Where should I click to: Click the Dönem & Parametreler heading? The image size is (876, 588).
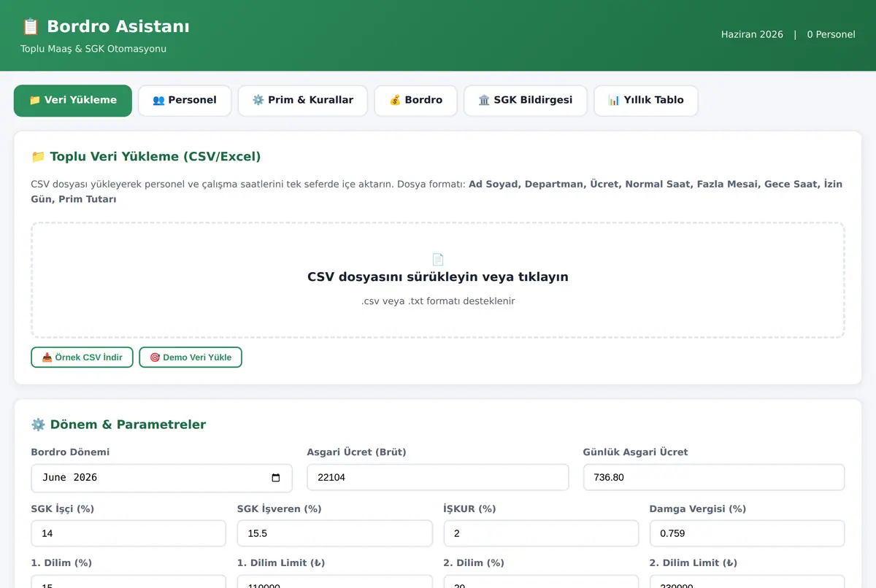tap(118, 425)
